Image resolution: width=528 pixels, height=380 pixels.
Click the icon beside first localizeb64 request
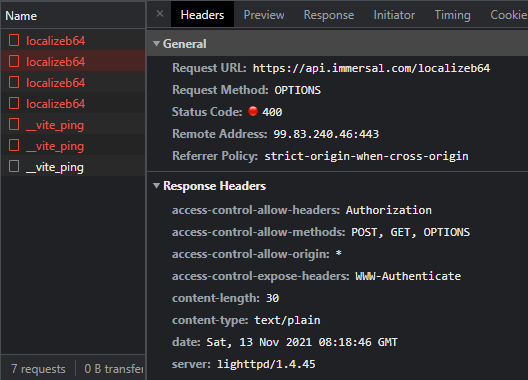click(x=14, y=40)
